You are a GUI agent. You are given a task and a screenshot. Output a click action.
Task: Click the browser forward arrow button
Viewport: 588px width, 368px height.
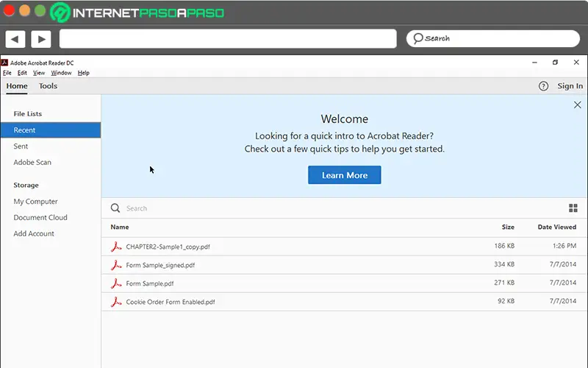click(x=41, y=39)
